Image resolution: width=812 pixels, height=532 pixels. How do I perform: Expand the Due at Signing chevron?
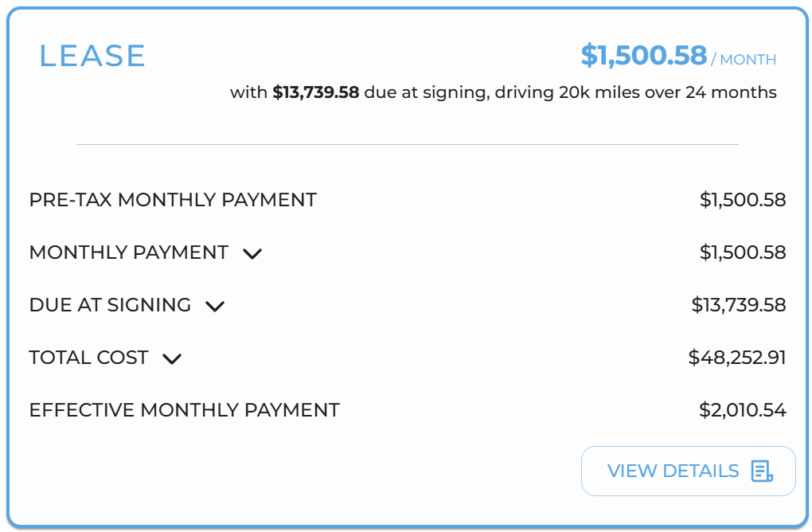coord(215,306)
